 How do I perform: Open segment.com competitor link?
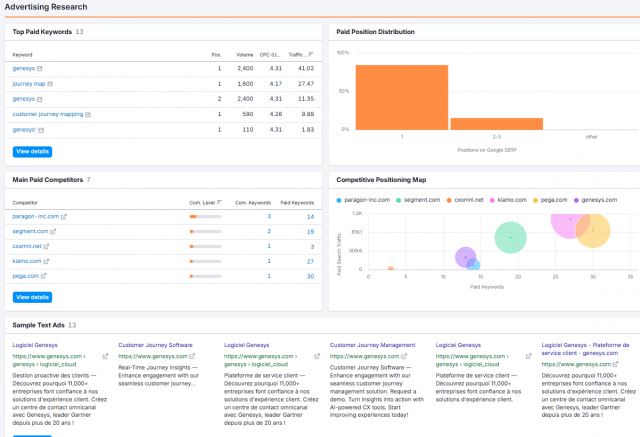pyautogui.click(x=30, y=231)
